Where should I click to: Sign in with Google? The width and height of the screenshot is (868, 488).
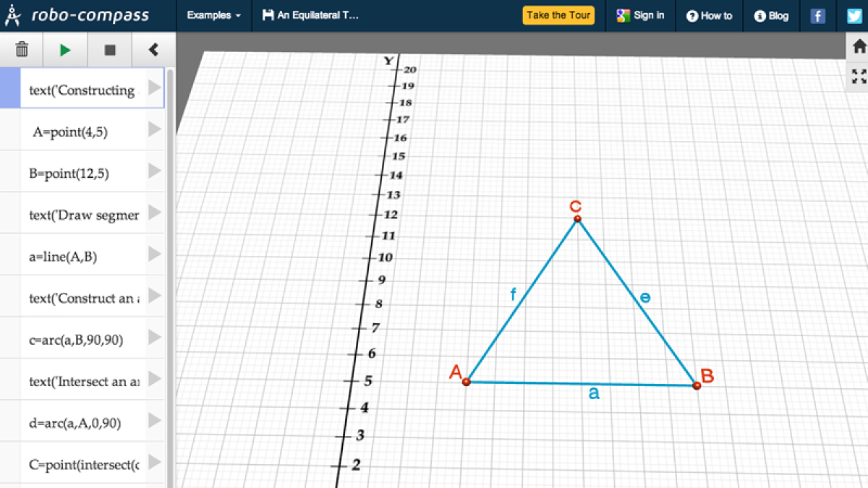(639, 14)
